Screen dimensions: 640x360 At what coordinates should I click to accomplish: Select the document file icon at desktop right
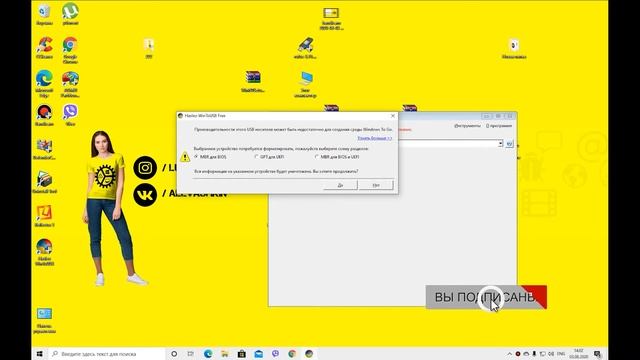click(x=514, y=48)
